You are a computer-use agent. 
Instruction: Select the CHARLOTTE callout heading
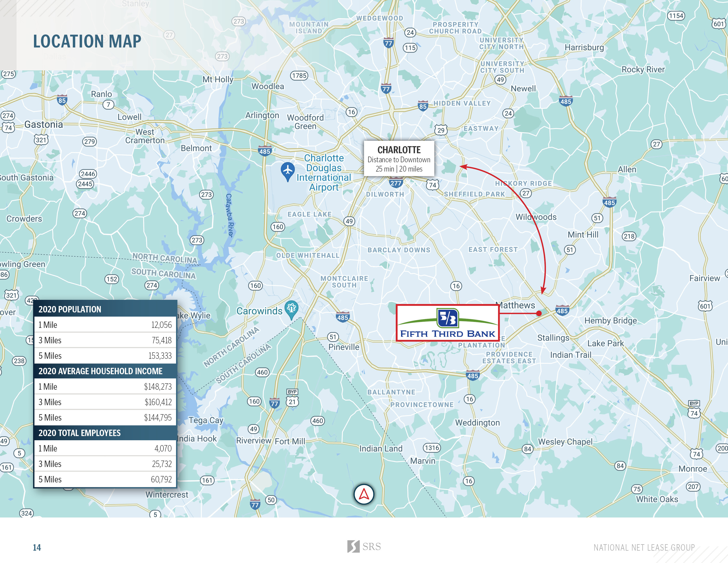point(399,150)
